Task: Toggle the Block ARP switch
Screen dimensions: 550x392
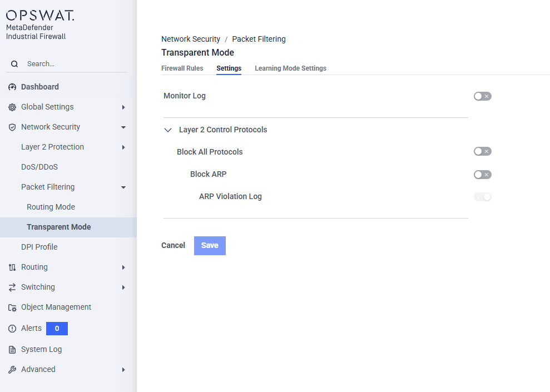Action: point(482,175)
